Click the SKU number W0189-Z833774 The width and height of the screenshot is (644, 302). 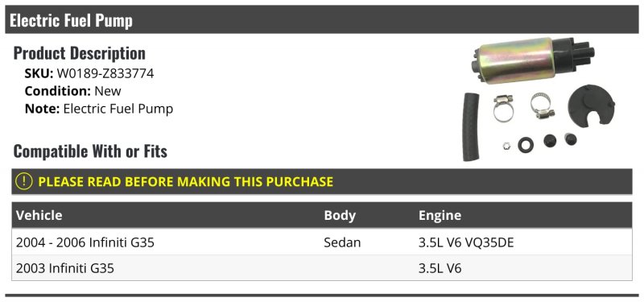pyautogui.click(x=105, y=73)
